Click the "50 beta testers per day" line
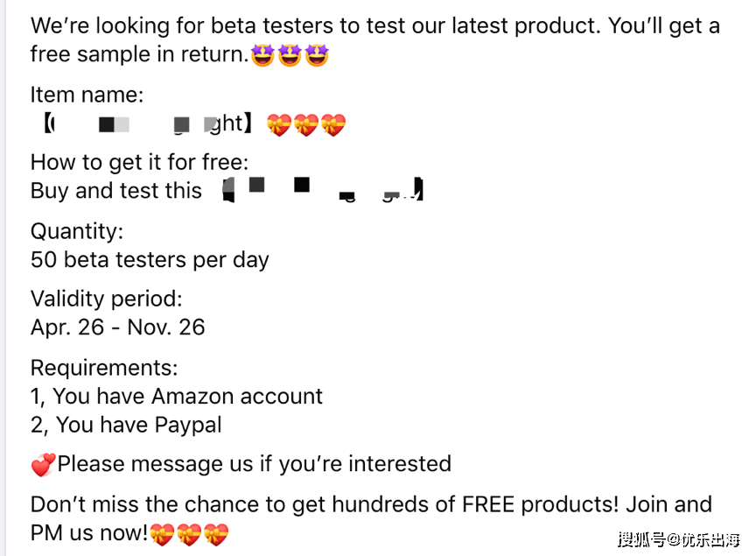The image size is (756, 556). (150, 260)
